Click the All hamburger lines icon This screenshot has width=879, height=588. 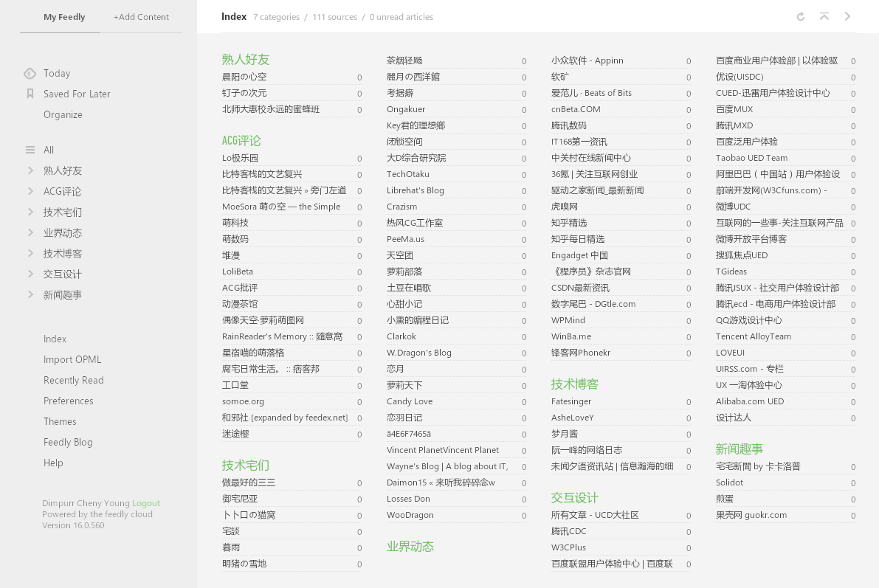[x=30, y=150]
